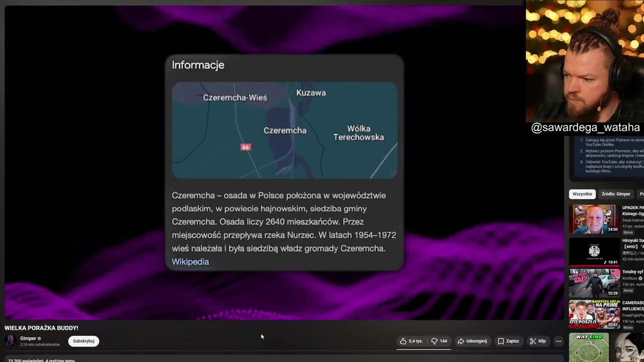The width and height of the screenshot is (644, 362).
Task: Open the Wikipedia link in info card
Action: (x=190, y=261)
